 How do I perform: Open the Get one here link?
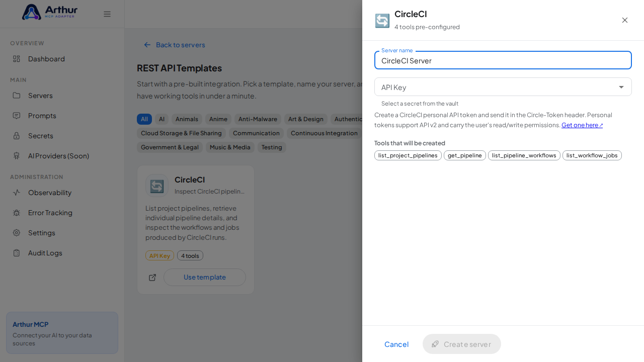[x=582, y=125]
